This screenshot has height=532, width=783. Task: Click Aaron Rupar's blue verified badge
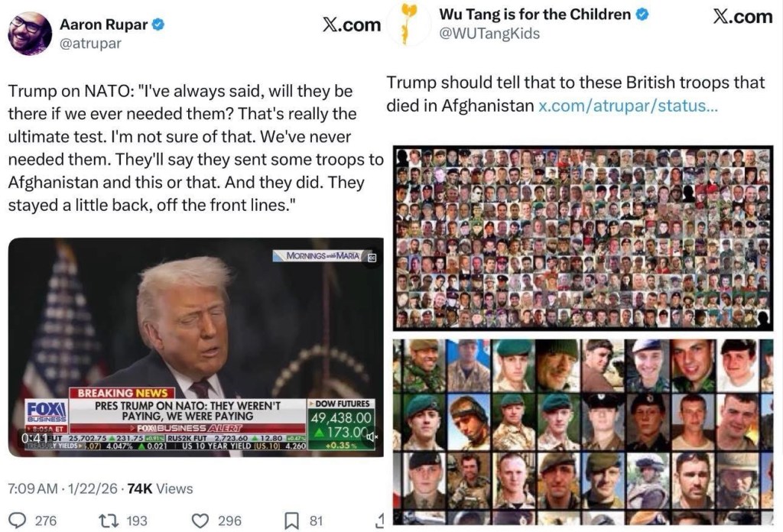158,24
